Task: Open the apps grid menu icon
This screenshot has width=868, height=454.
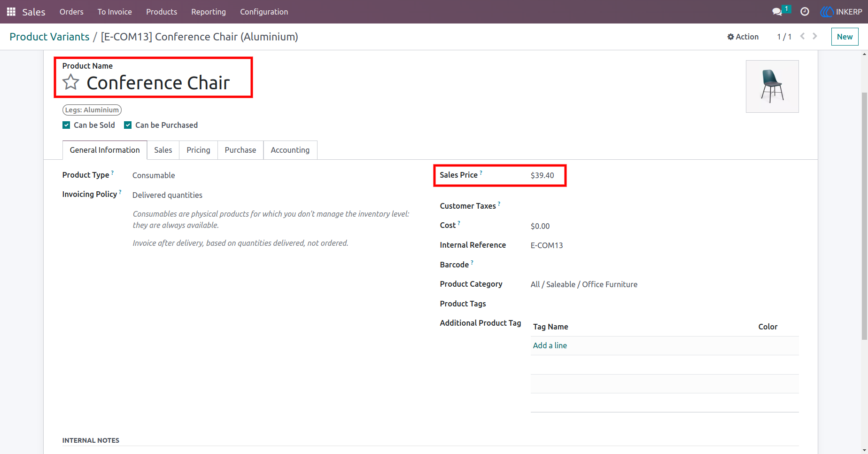Action: [11, 12]
